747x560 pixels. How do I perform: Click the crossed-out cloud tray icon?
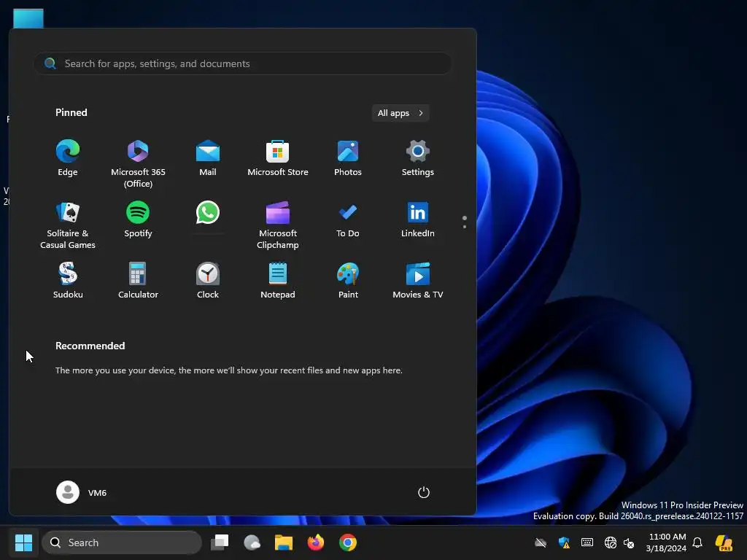pos(541,542)
